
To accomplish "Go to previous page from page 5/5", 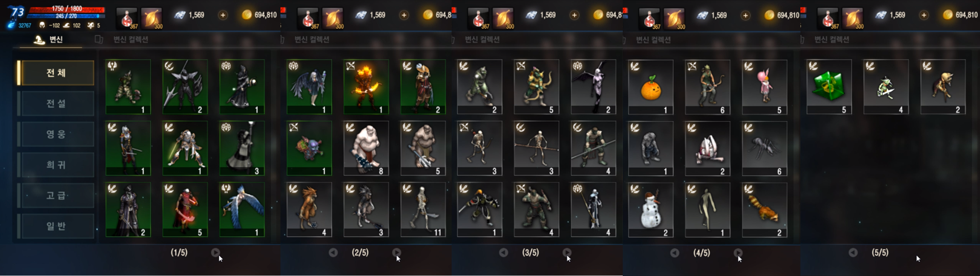I will (853, 253).
